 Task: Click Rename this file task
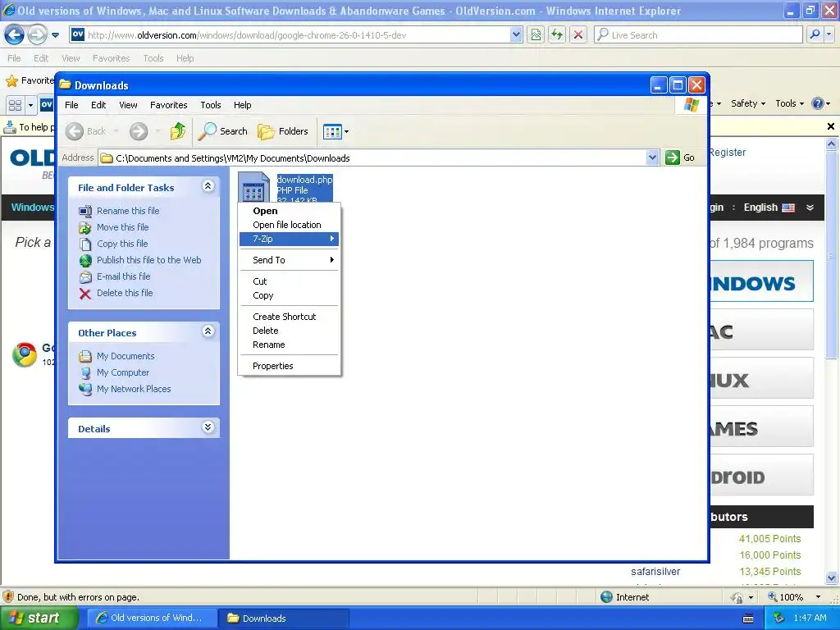(x=119, y=211)
